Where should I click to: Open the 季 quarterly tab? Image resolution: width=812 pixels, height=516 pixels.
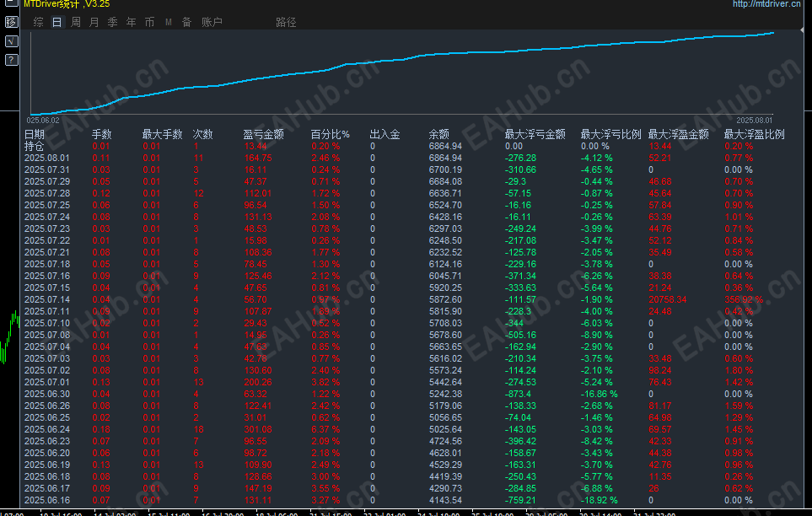(112, 22)
